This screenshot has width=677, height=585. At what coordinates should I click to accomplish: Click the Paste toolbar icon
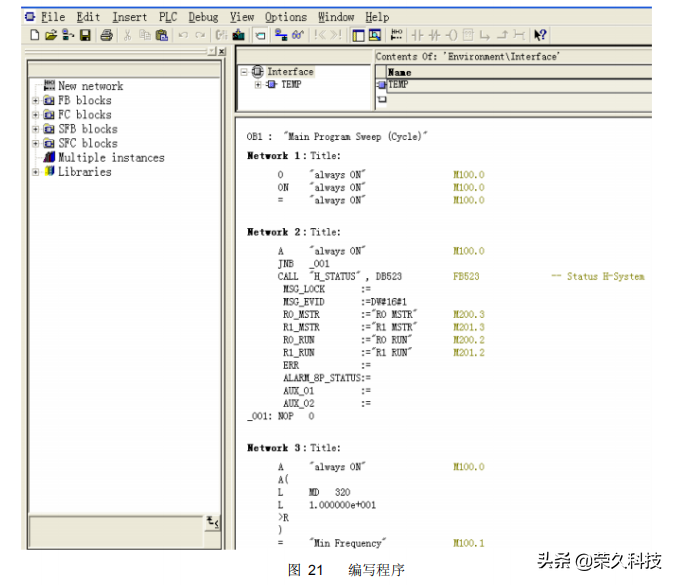coord(162,35)
